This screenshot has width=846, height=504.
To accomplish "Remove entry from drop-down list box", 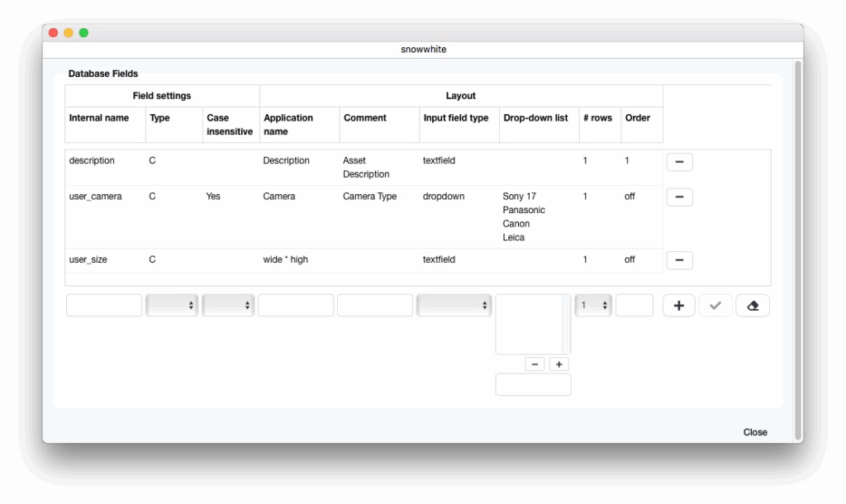I will pyautogui.click(x=535, y=364).
